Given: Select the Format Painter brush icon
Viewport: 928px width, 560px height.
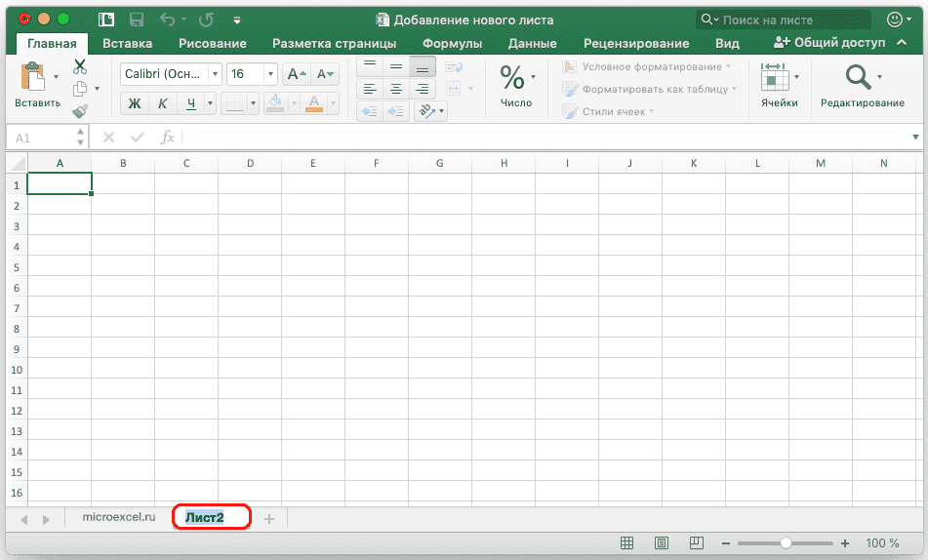Looking at the screenshot, I should pos(80,111).
